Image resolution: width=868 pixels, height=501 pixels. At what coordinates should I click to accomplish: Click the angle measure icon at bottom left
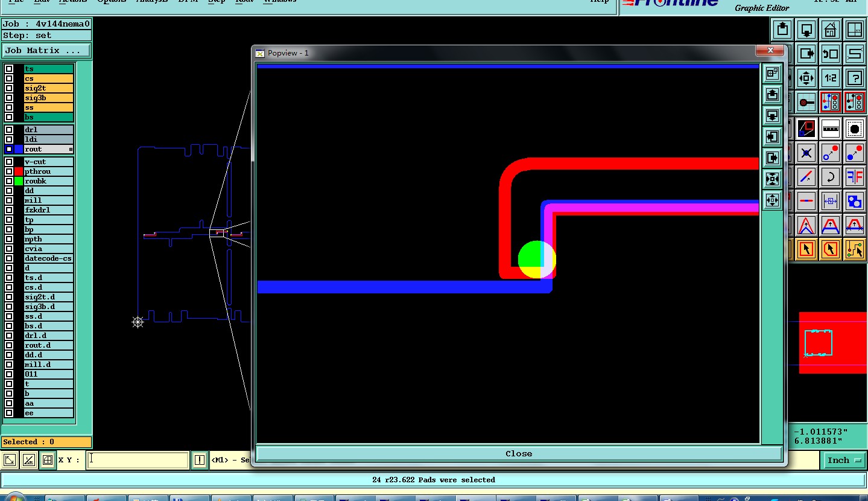tap(28, 460)
